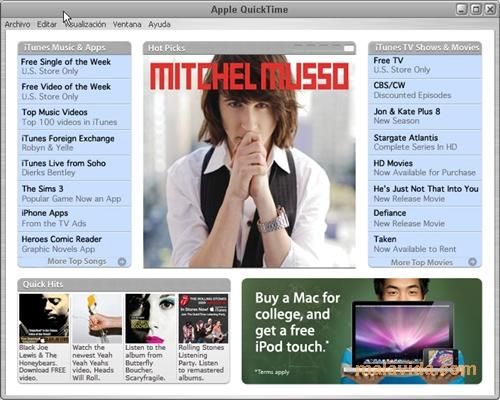The image size is (500, 400).
Task: Click the More Top Songs arrow icon
Action: (122, 262)
